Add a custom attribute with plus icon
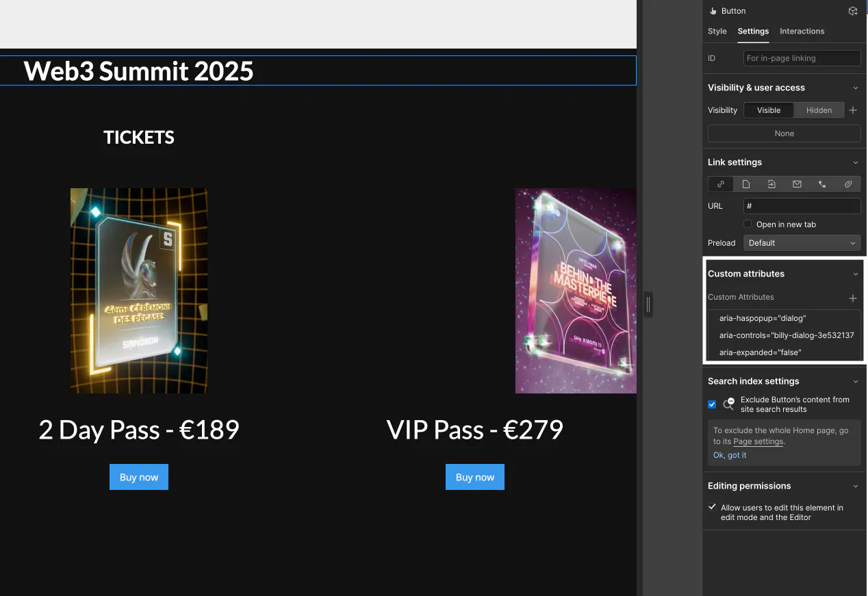 [853, 298]
